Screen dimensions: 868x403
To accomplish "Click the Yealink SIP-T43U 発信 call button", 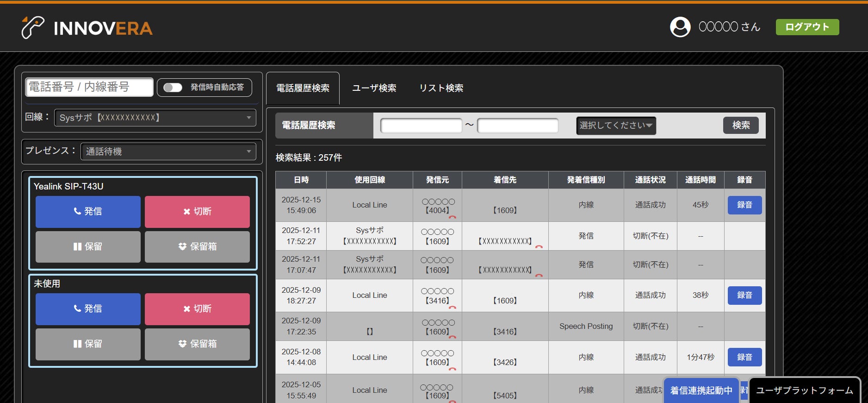I will tap(88, 212).
